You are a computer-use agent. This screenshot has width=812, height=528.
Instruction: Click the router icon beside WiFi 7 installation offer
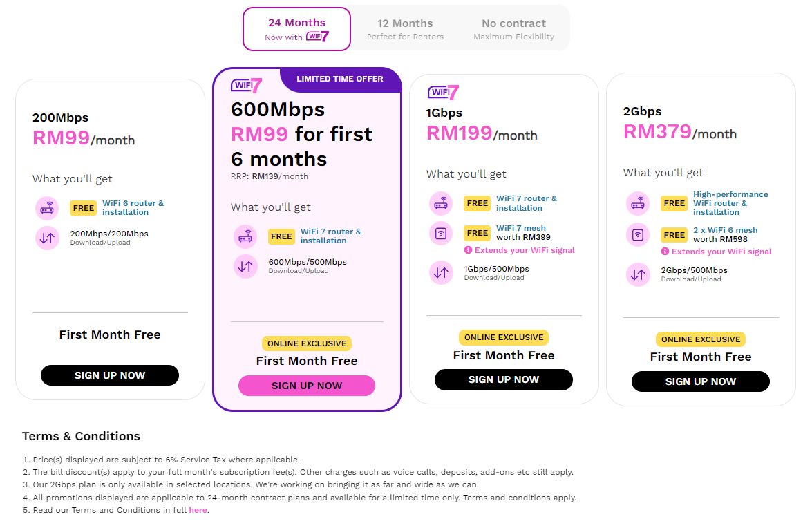[245, 236]
